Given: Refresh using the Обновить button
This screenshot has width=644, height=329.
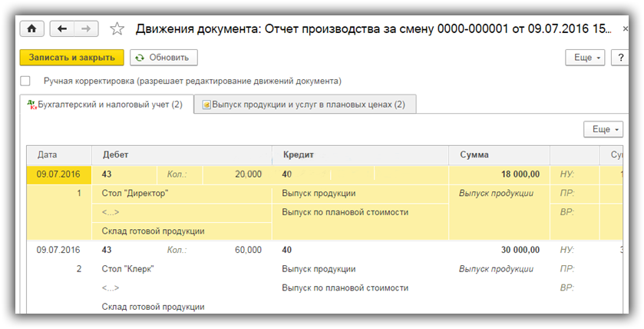Looking at the screenshot, I should click(x=164, y=58).
